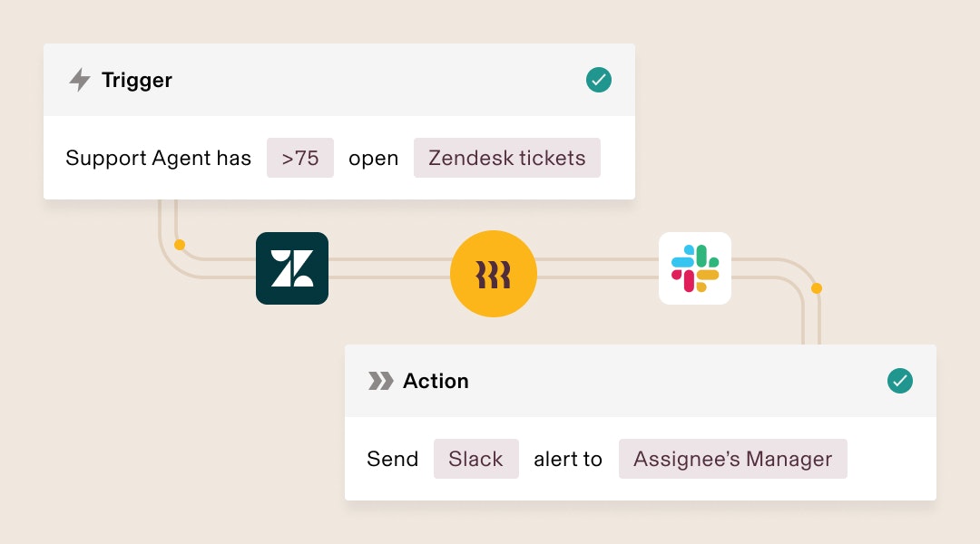
Task: Click the yellow dot above Action card
Action: (x=817, y=288)
